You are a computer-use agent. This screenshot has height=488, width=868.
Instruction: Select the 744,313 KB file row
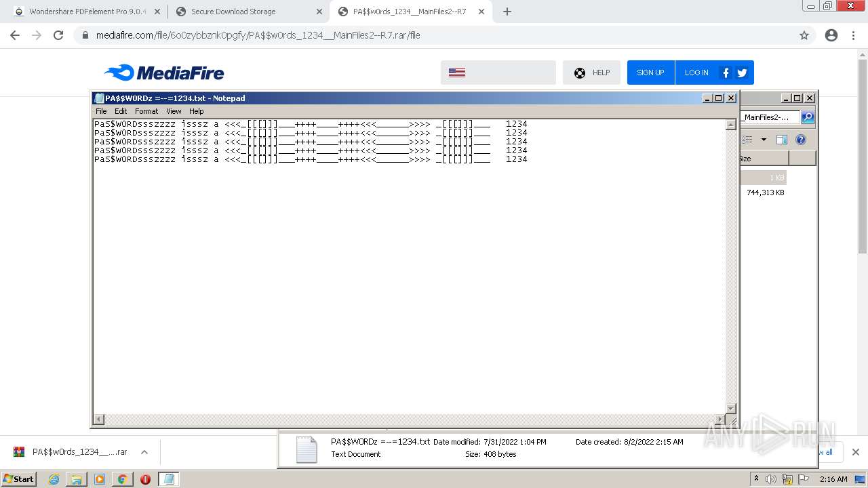[764, 192]
